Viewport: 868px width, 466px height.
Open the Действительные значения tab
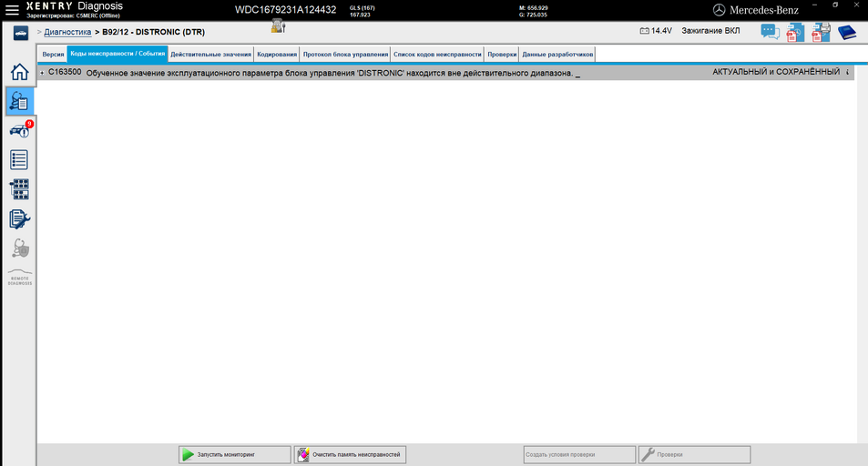pos(211,55)
